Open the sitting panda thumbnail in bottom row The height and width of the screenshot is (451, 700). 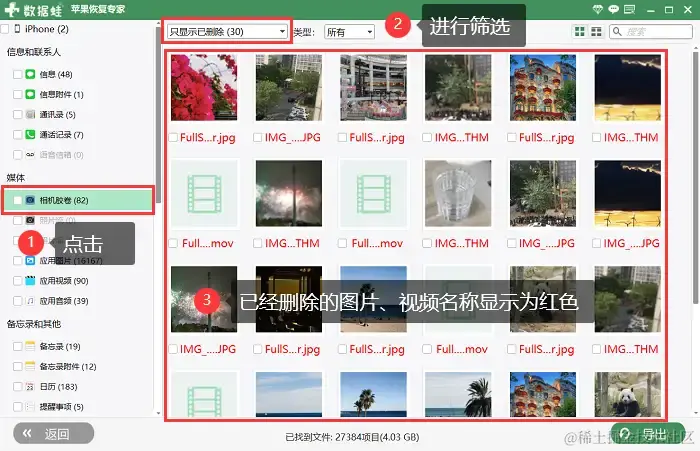tap(628, 394)
